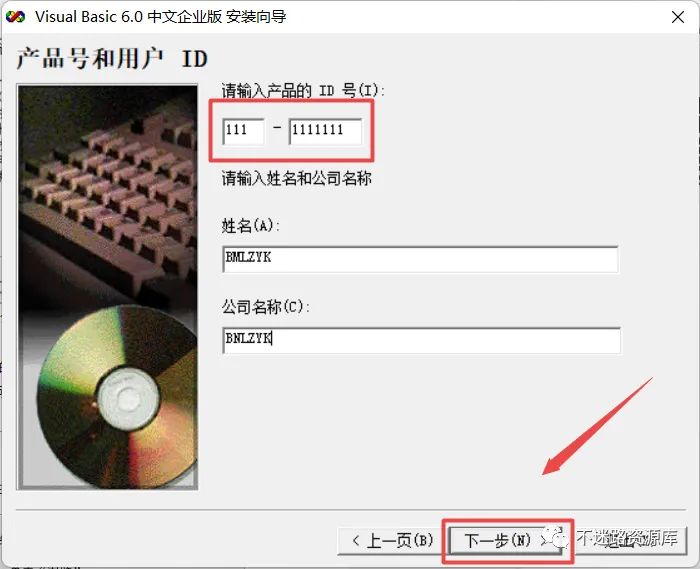The width and height of the screenshot is (700, 569).
Task: Click the 请输入姓名和公司名称 instruction text
Action: click(297, 179)
